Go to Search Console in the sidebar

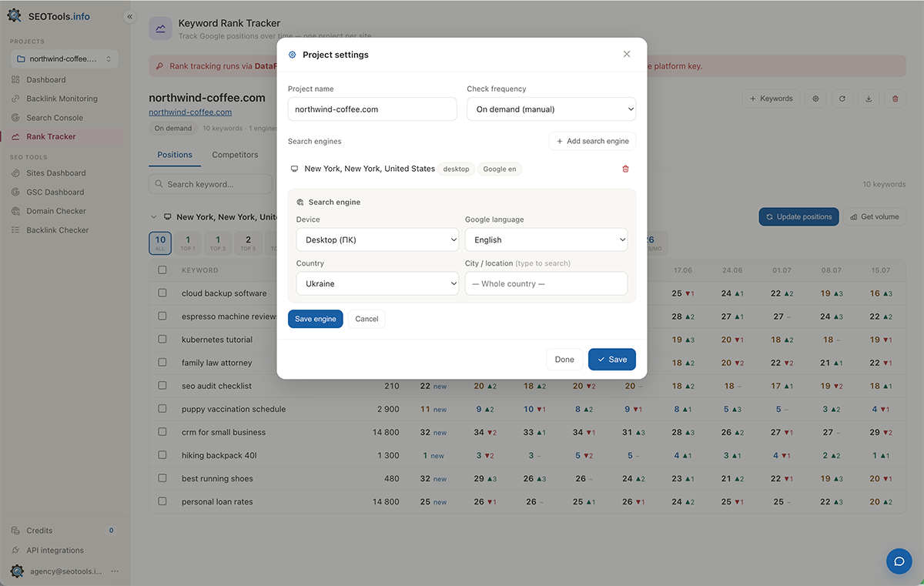[54, 118]
